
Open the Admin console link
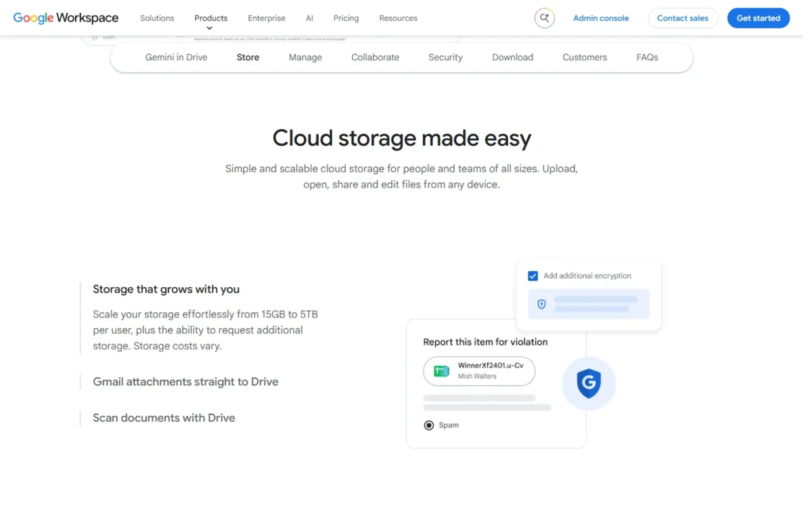pyautogui.click(x=601, y=18)
